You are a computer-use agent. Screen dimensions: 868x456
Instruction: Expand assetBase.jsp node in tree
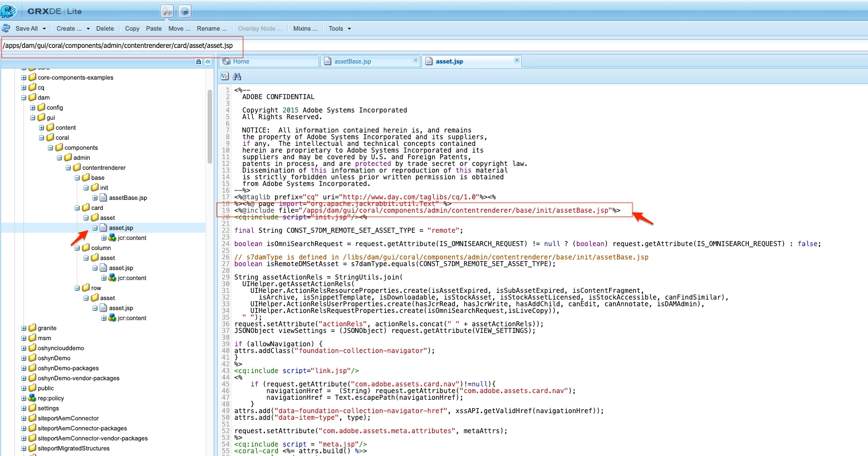point(95,198)
